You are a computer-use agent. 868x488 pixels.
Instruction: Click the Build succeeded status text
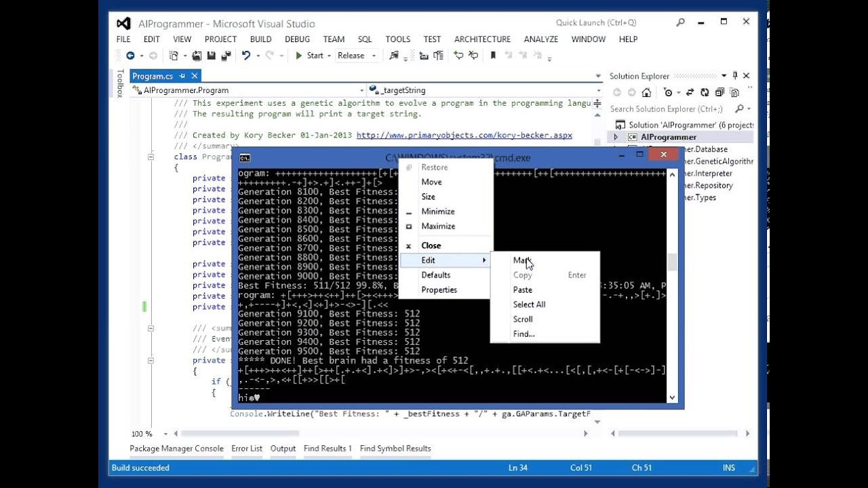tap(140, 468)
